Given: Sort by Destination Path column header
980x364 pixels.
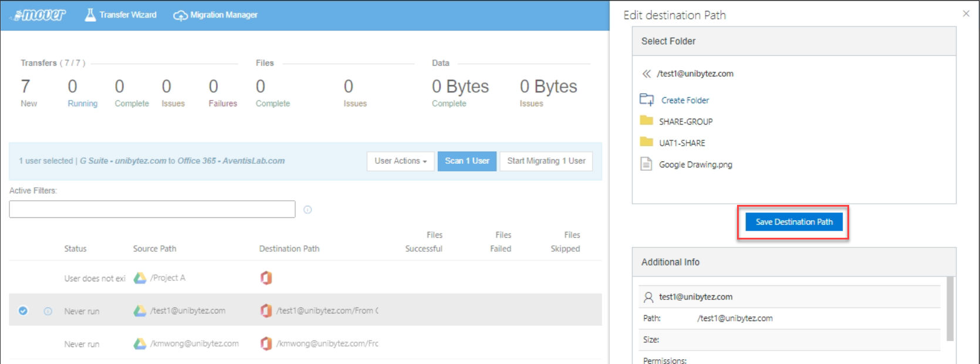Looking at the screenshot, I should (289, 249).
